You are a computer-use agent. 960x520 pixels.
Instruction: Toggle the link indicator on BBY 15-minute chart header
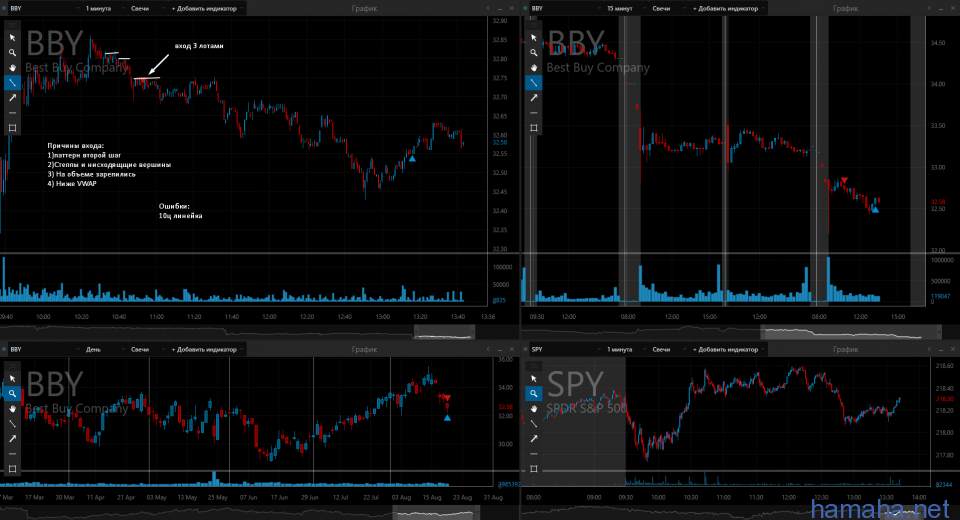526,9
